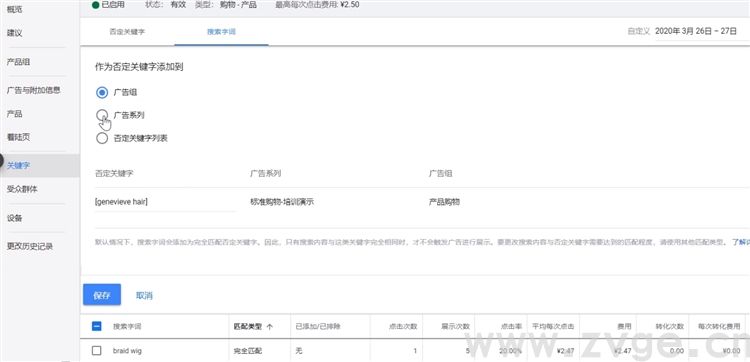Edit the [genevieve hair] negative keyword field

click(165, 202)
